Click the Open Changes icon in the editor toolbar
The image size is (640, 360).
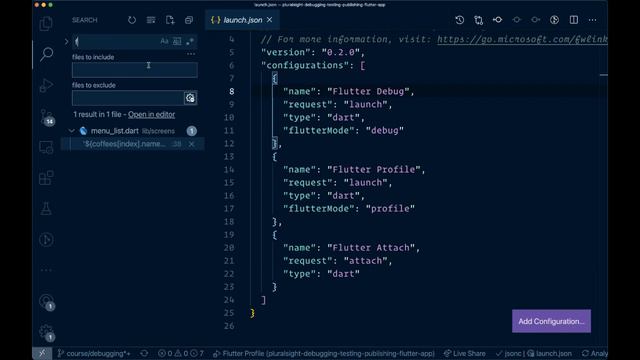coord(478,20)
